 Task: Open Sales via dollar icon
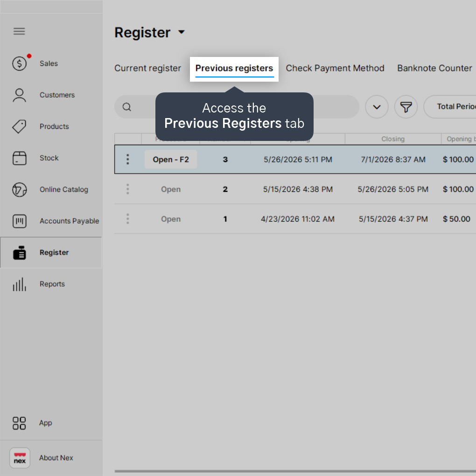[x=20, y=63]
